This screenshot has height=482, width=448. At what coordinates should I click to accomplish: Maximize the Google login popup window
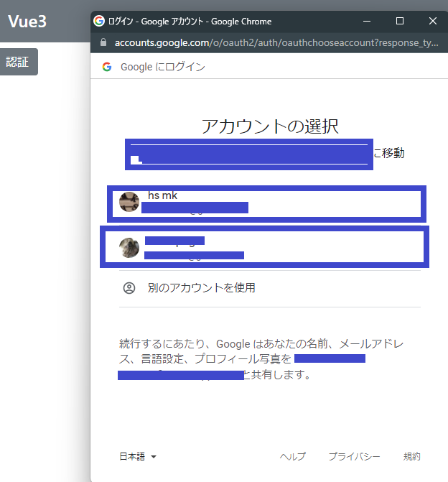click(400, 22)
